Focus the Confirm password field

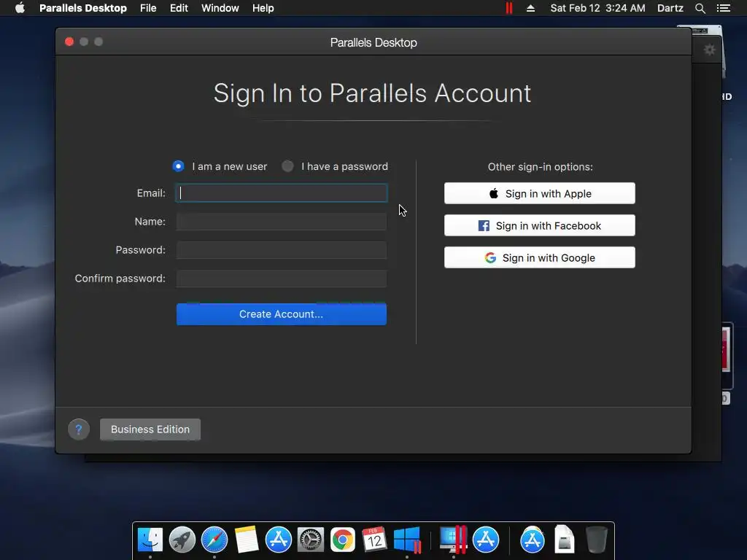(x=281, y=279)
